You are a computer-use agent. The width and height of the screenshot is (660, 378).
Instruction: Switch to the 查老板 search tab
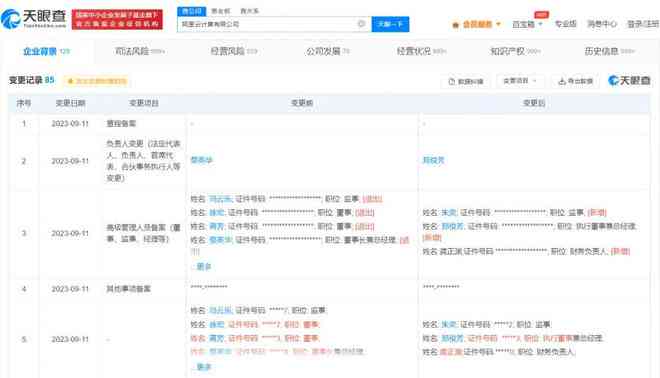[221, 11]
